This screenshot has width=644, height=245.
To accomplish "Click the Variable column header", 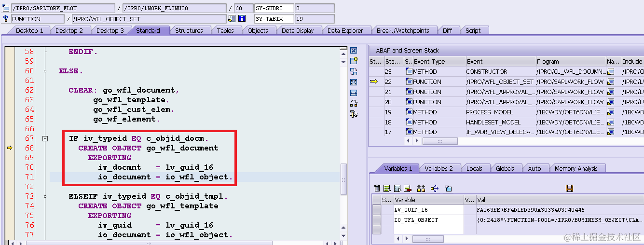I will point(428,200).
